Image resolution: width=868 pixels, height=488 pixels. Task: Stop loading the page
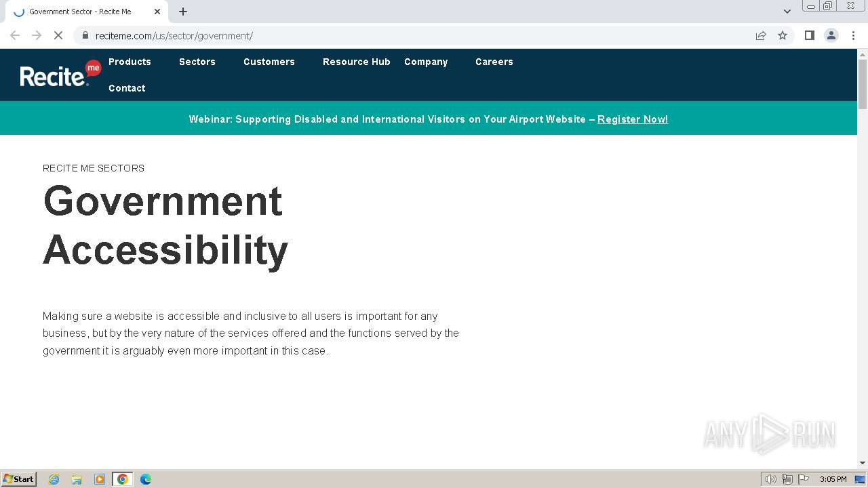pos(58,35)
